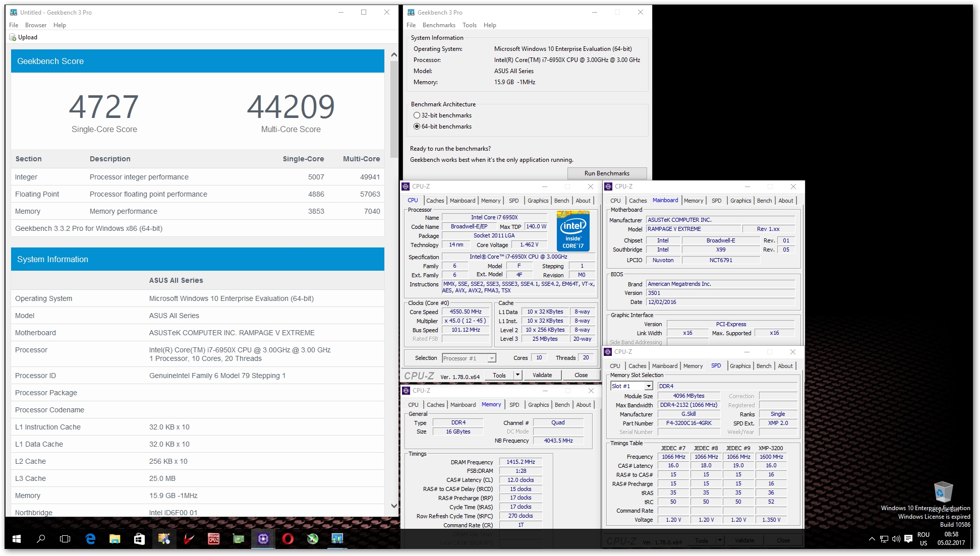Switch to CPU tab in SPD CPU-Z window
This screenshot has height=556, width=980.
point(615,366)
